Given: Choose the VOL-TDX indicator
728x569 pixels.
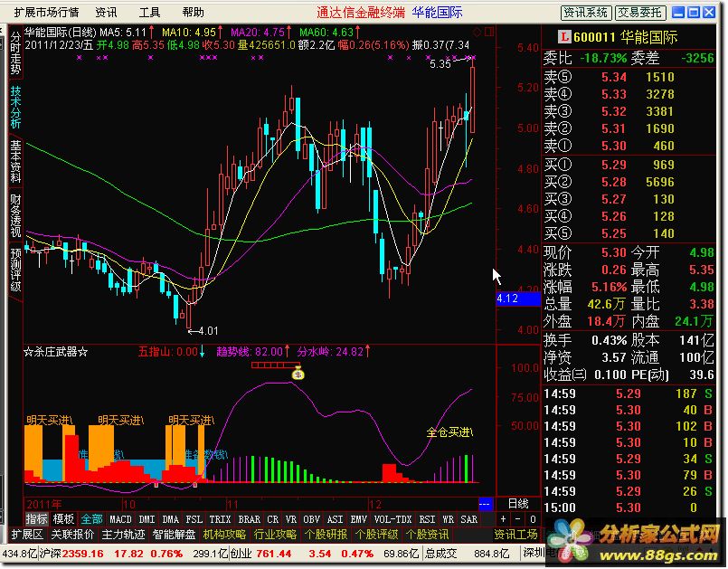Looking at the screenshot, I should click(x=392, y=519).
